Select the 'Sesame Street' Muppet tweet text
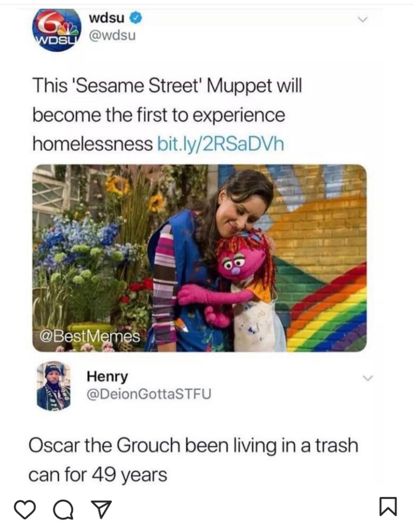Screen dimensions: 413x532 (167, 115)
